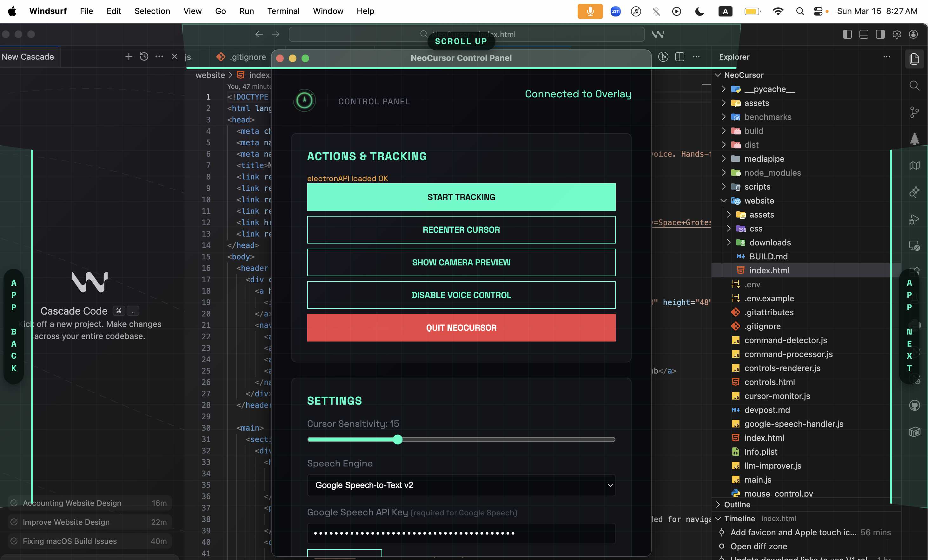The height and width of the screenshot is (560, 928).
Task: Click the split editor layout icon
Action: [679, 57]
